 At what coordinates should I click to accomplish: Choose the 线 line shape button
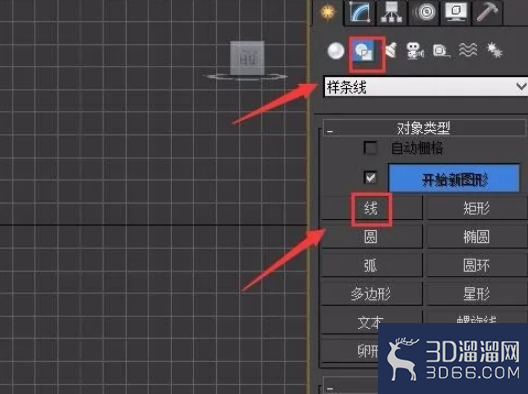371,209
